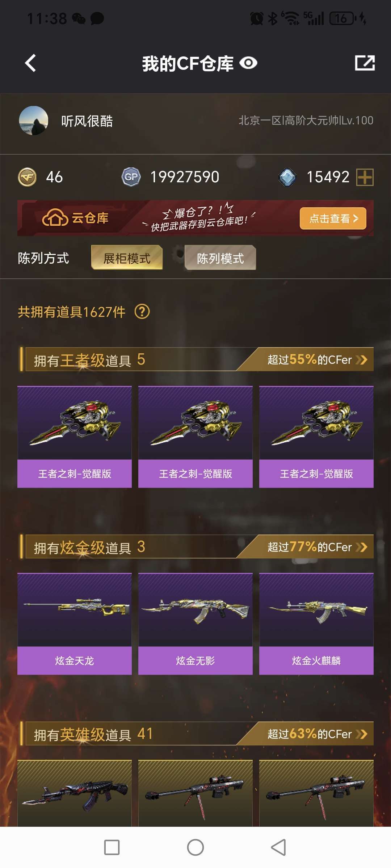
Task: Tap the GP currency icon
Action: click(131, 177)
